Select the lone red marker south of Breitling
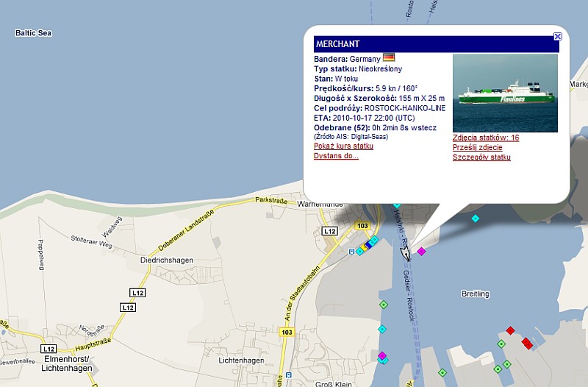588x387 pixels. click(x=509, y=330)
